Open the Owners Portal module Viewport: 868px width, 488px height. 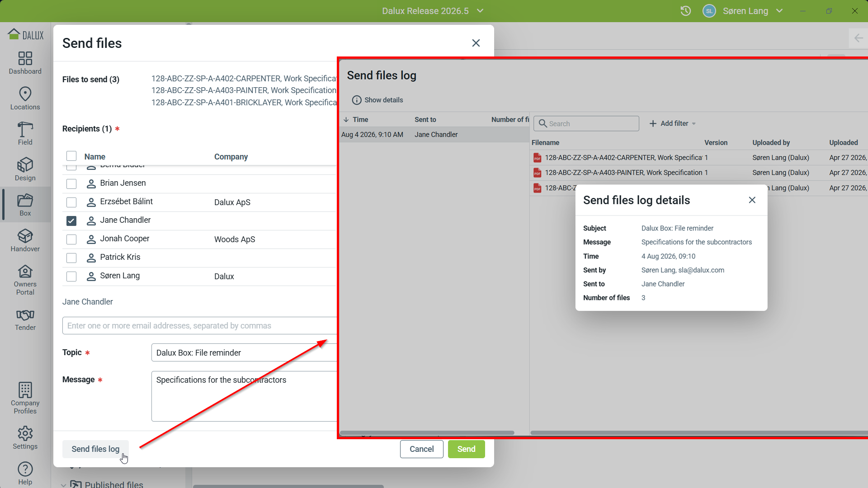coord(25,280)
